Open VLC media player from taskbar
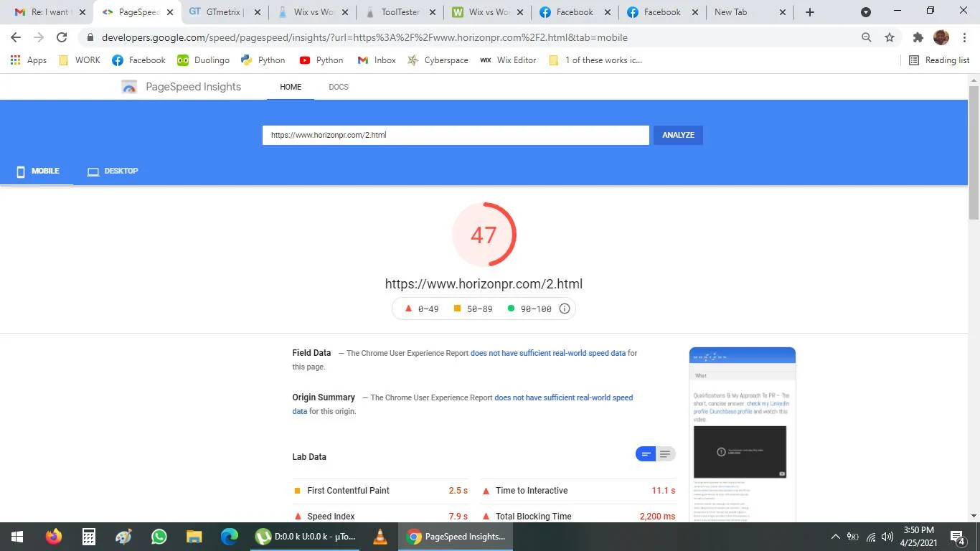Screen dimensions: 980x551 (380, 537)
